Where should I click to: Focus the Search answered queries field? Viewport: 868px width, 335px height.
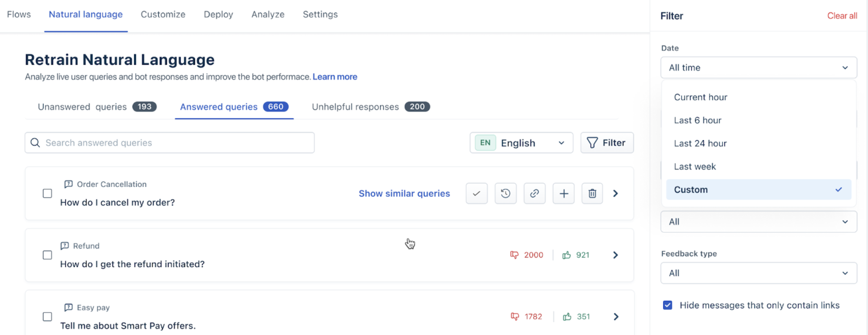(170, 143)
